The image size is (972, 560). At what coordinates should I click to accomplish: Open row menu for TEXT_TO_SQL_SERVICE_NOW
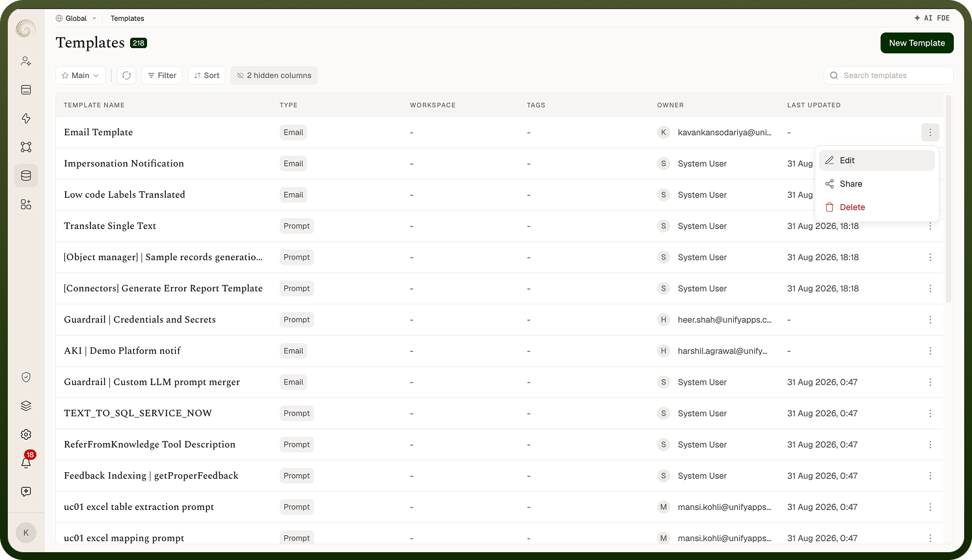930,414
